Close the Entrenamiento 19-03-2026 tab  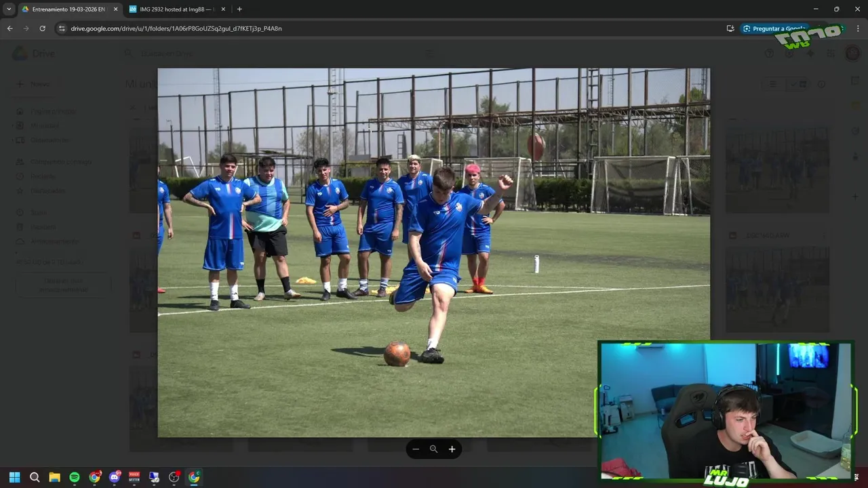[115, 9]
